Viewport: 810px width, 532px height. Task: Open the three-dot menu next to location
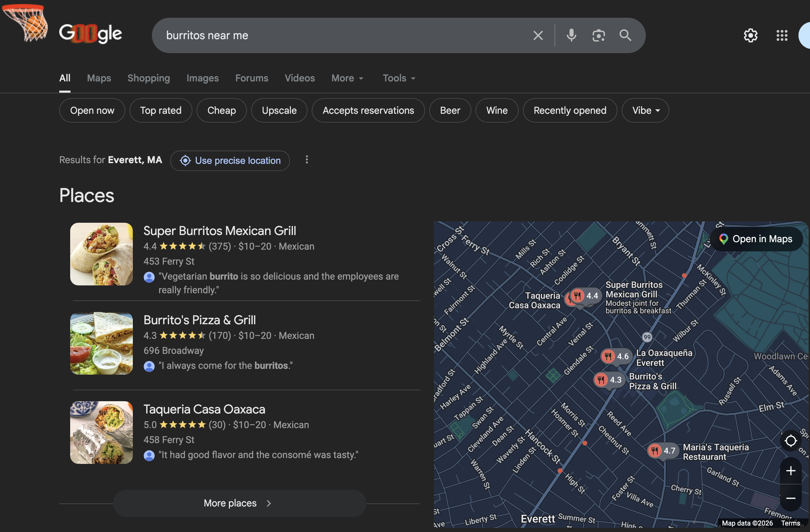pyautogui.click(x=307, y=160)
